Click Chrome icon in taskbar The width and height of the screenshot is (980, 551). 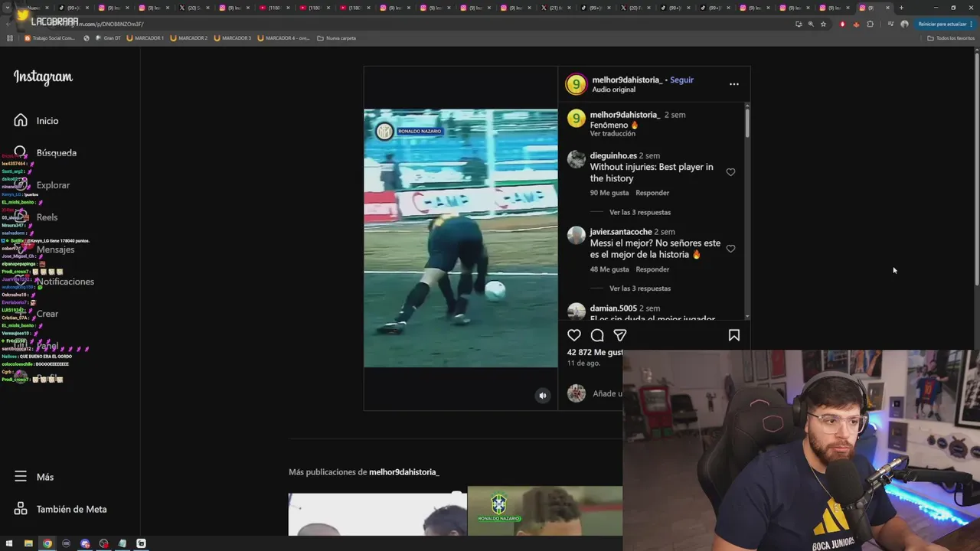[47, 543]
